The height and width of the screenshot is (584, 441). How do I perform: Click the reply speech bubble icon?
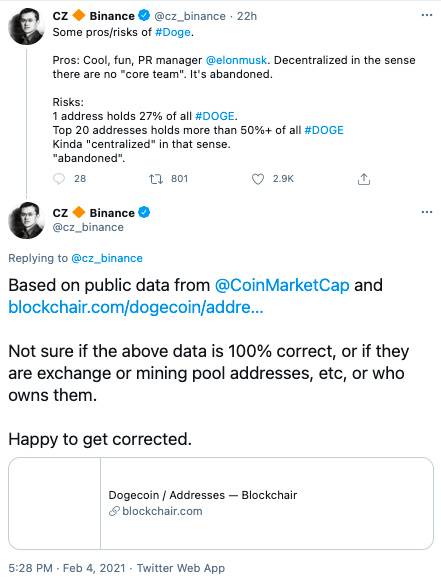(59, 179)
